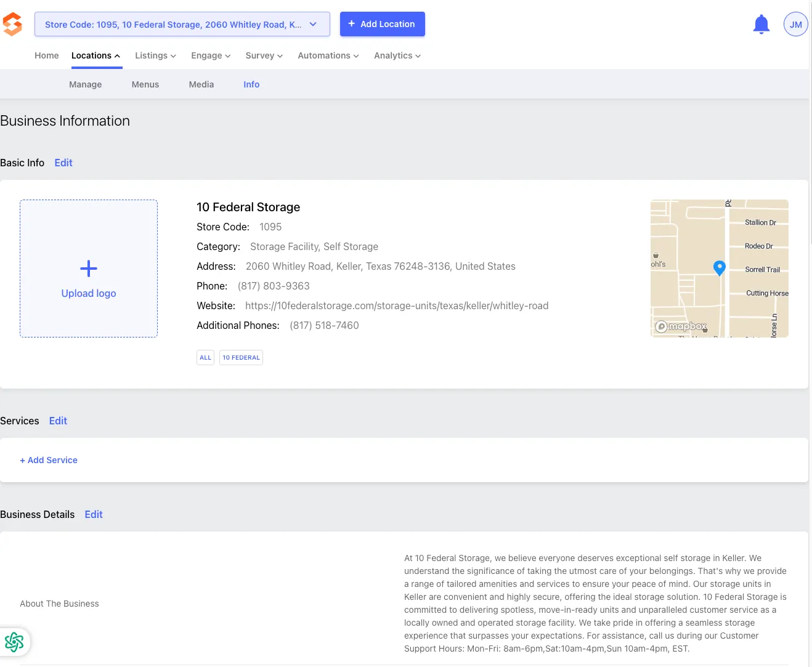Click the website URL text
This screenshot has height=667, width=812.
397,305
